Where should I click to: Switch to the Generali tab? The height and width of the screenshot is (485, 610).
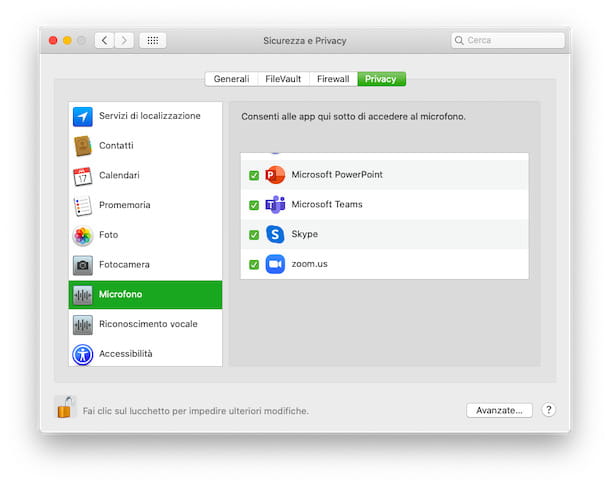click(231, 79)
